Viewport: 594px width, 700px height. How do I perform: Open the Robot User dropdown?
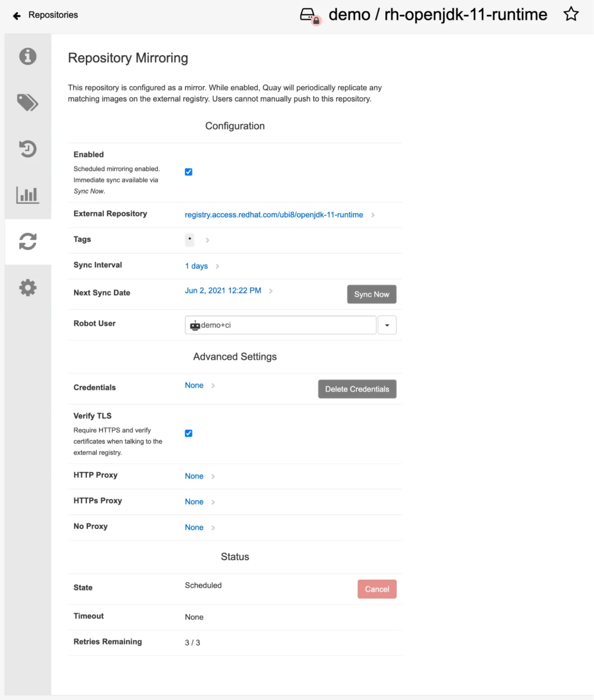pyautogui.click(x=387, y=325)
